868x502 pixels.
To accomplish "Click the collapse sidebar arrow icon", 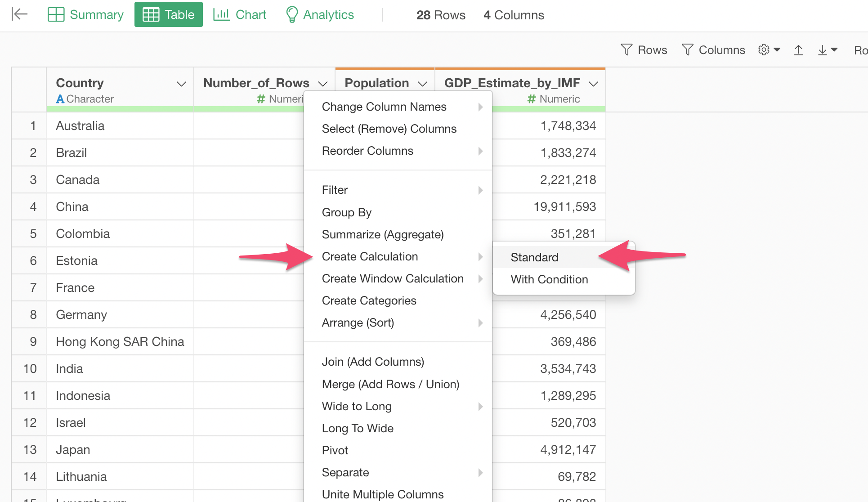I will (19, 14).
